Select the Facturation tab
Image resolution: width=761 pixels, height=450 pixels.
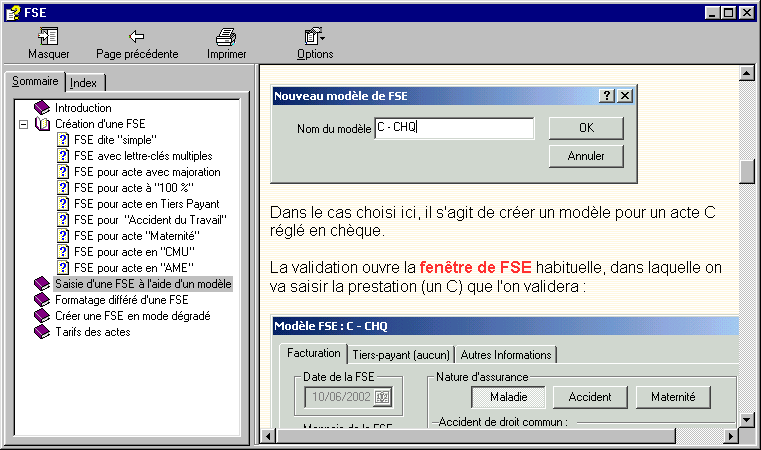click(314, 353)
